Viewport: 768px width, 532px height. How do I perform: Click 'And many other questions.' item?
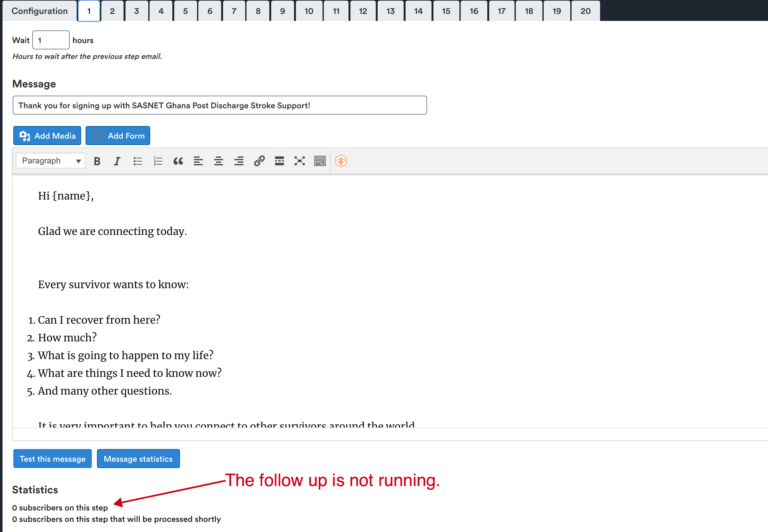tap(105, 391)
